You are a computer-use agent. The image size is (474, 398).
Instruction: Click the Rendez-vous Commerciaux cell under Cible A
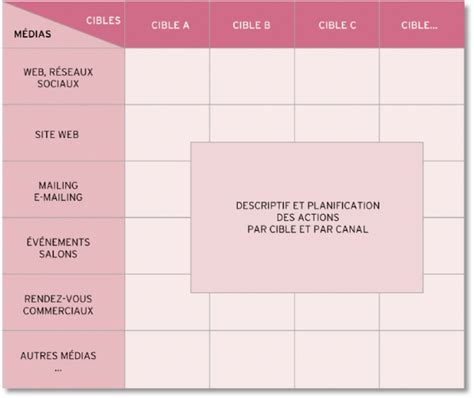pos(158,303)
